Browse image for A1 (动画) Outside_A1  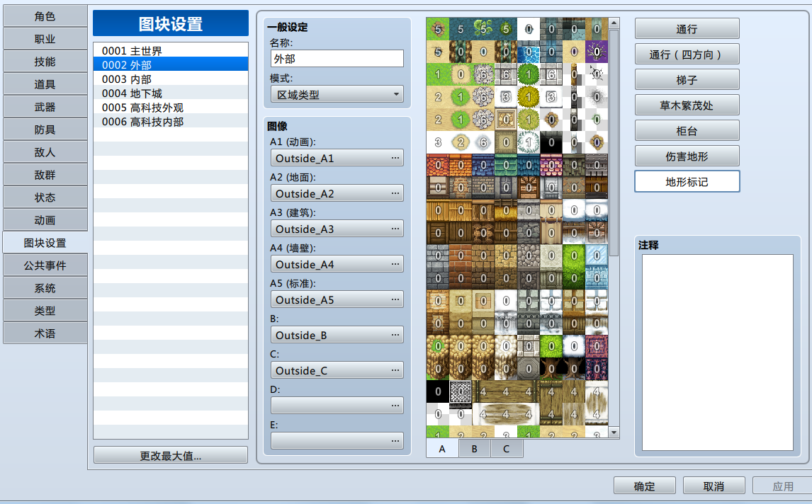tap(337, 158)
